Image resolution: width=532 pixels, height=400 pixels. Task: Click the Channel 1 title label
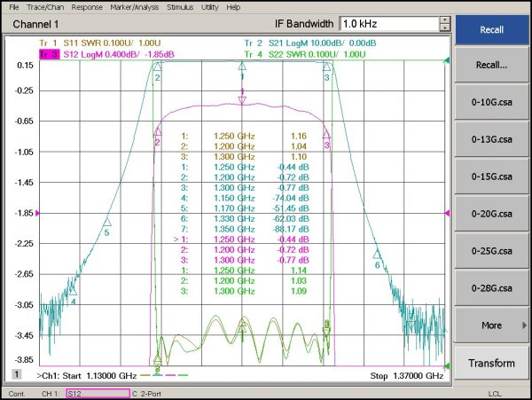[35, 24]
